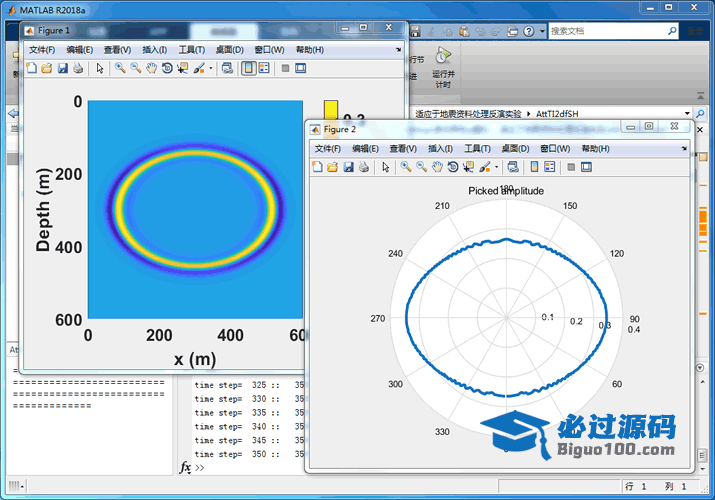Select Brush data tool in Figure 2
Viewport: 715px width, 500px height.
pyautogui.click(x=484, y=167)
